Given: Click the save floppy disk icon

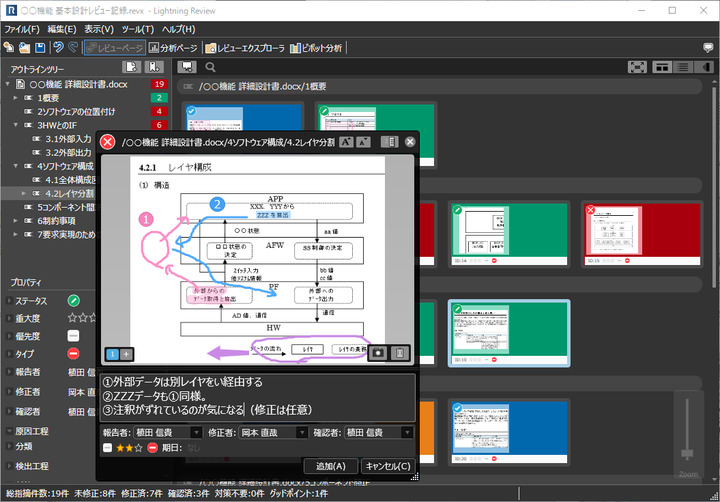Looking at the screenshot, I should pos(39,47).
